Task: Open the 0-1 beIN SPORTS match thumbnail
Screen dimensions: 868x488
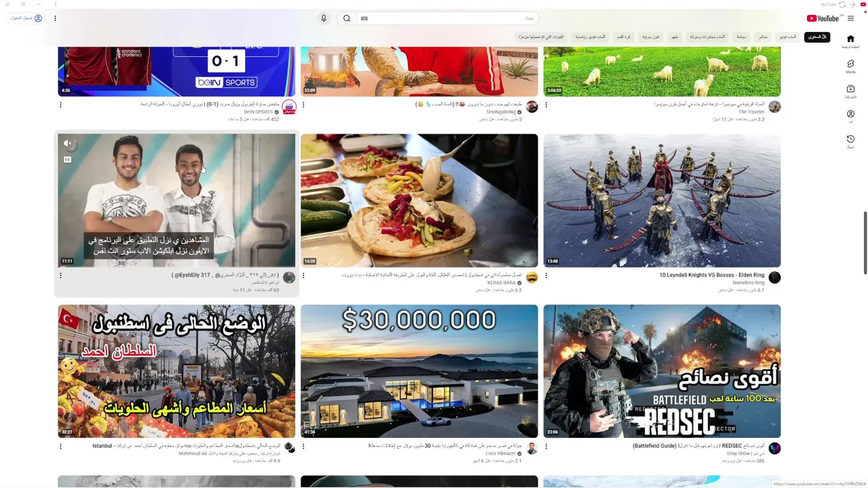Action: pos(176,71)
